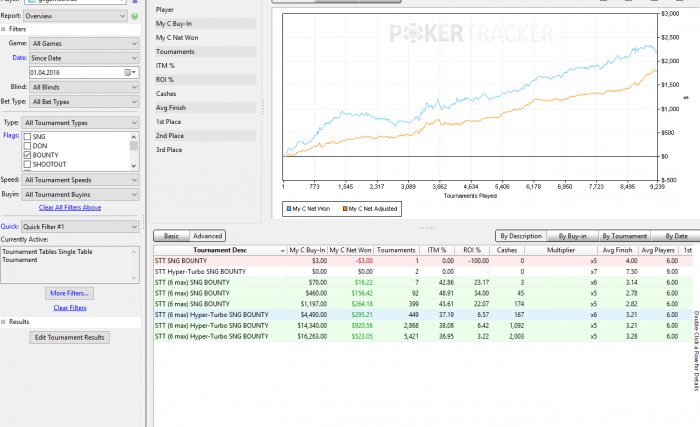The width and height of the screenshot is (700, 427).
Task: Select 1st Place in the stats list
Action: click(205, 121)
